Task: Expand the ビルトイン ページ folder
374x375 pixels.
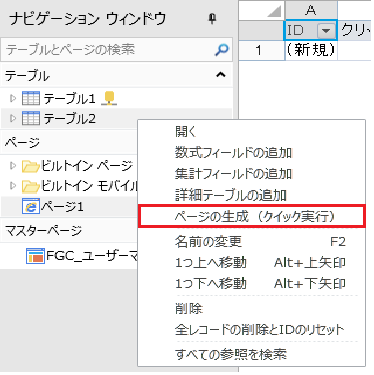Action: [x=13, y=166]
